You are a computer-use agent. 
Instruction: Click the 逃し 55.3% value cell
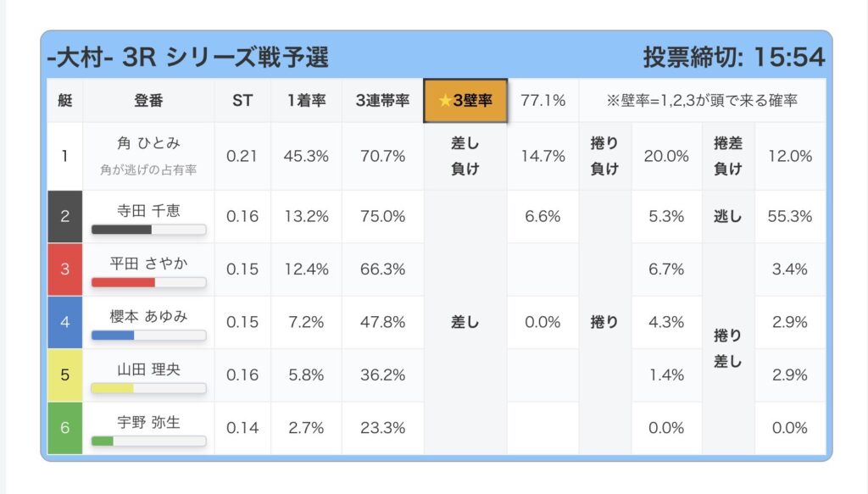tap(789, 216)
